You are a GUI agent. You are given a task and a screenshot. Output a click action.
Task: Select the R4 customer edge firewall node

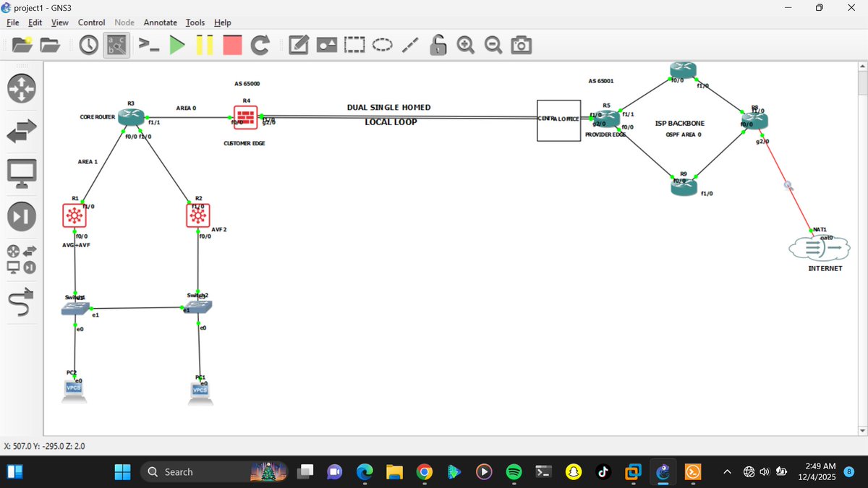click(x=246, y=118)
